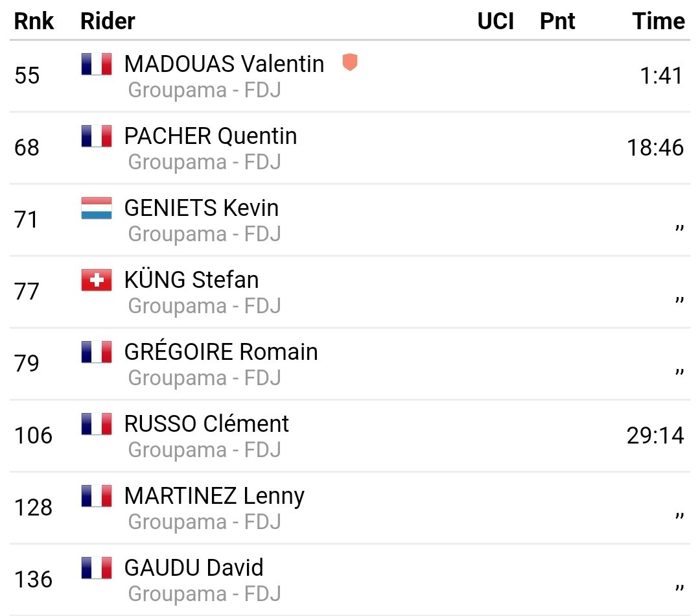The width and height of the screenshot is (700, 616).
Task: Open rider MADOUAS Valentin
Action: pos(224,64)
